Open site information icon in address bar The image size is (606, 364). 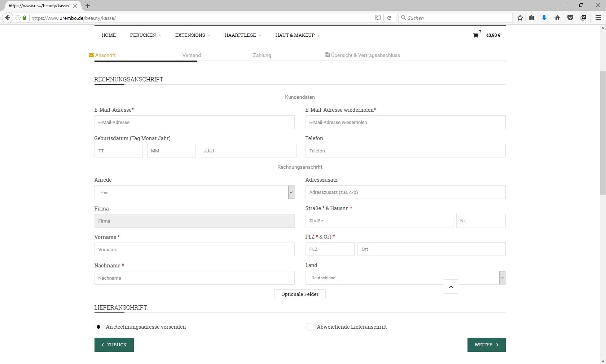(18, 18)
